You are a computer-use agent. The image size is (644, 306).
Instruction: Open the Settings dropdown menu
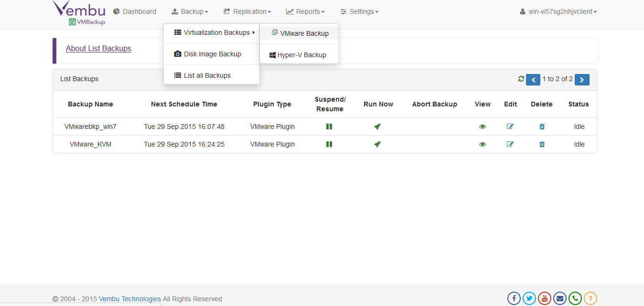(x=359, y=11)
